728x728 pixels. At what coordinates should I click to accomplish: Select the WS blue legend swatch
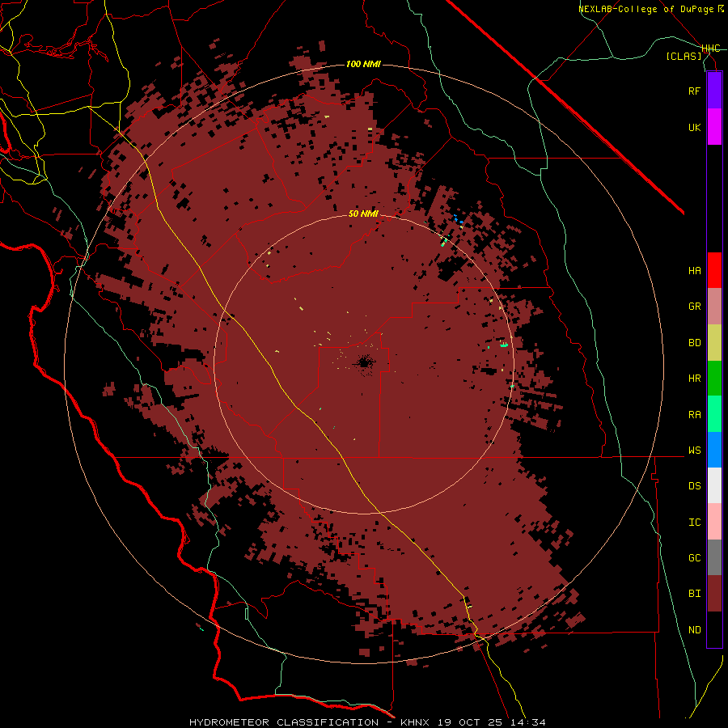click(714, 450)
